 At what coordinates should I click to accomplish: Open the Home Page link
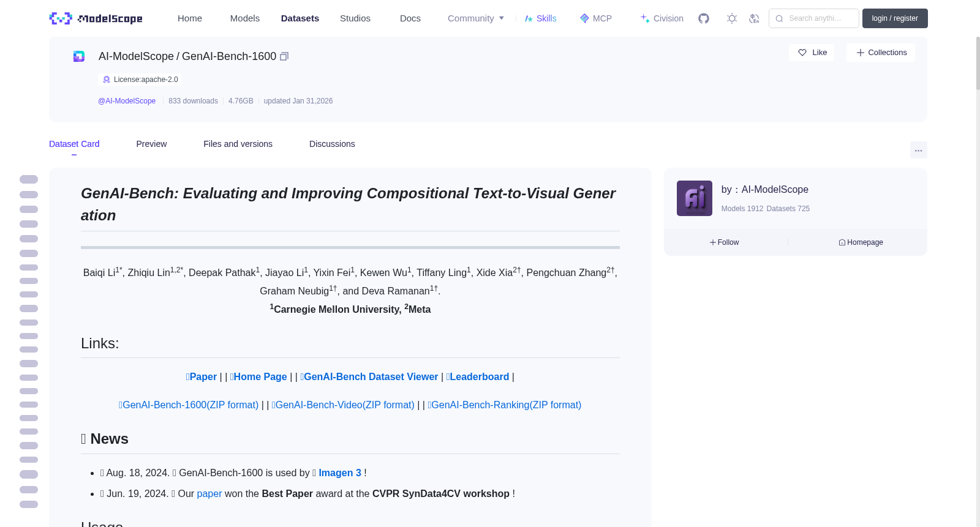click(x=258, y=377)
